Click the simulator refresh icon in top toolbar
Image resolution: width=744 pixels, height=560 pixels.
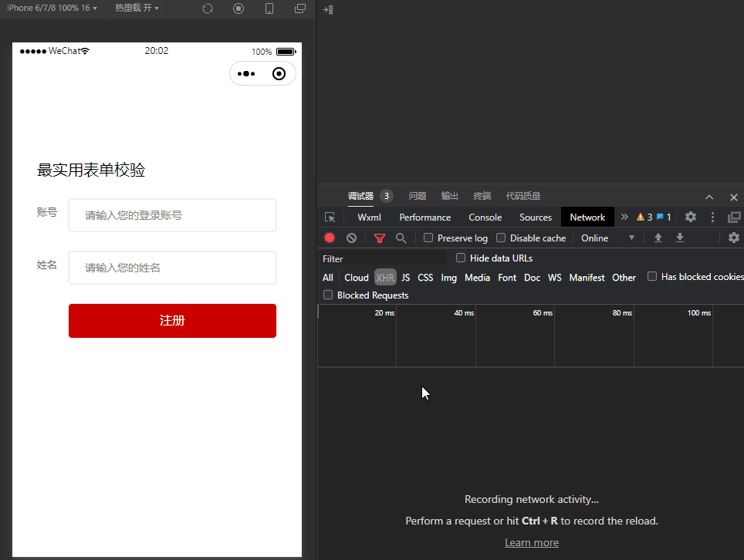[x=208, y=8]
